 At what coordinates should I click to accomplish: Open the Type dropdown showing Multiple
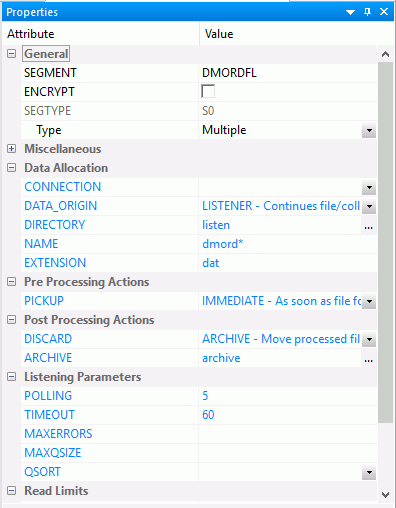(369, 130)
